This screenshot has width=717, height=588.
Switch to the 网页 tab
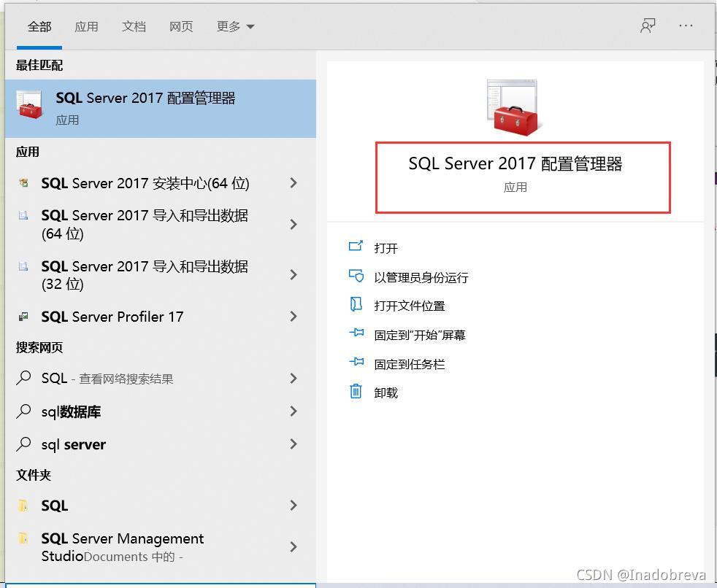(x=181, y=26)
